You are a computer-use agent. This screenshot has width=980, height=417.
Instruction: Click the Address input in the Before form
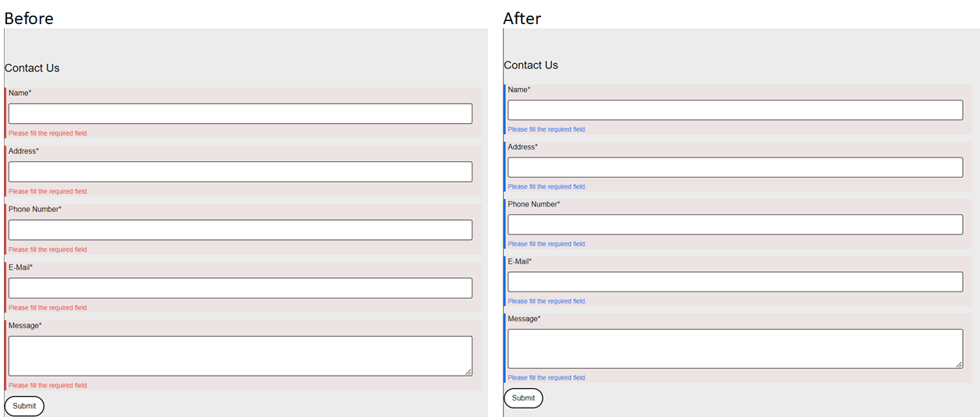(240, 171)
